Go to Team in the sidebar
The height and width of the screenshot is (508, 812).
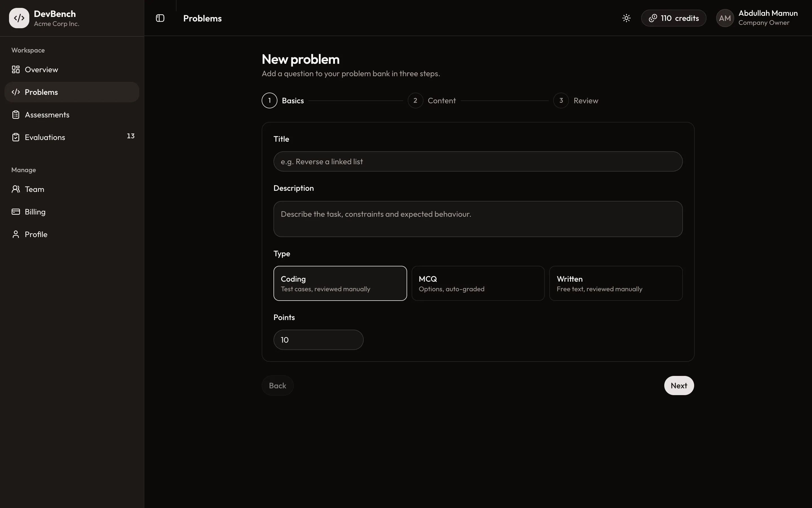coord(72,189)
